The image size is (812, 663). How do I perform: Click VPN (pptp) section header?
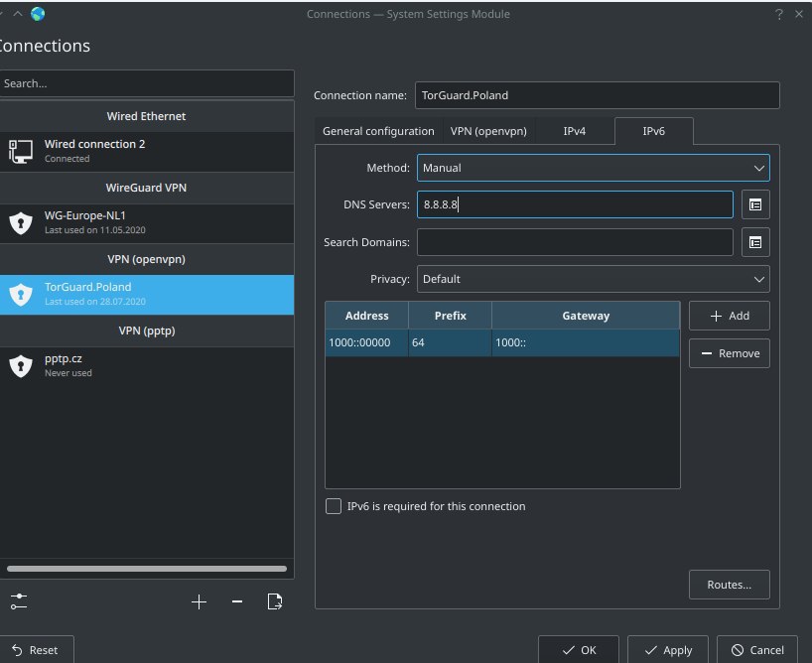click(x=147, y=331)
